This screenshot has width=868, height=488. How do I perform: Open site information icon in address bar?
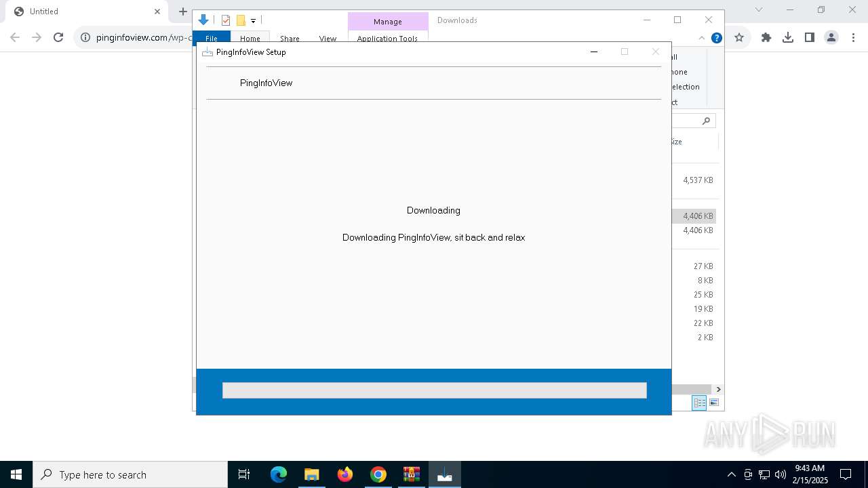click(85, 37)
